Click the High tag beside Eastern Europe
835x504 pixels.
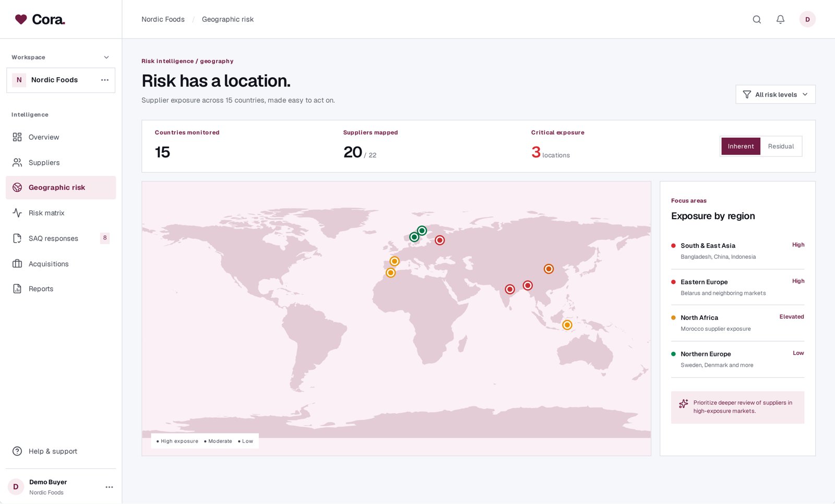point(798,281)
